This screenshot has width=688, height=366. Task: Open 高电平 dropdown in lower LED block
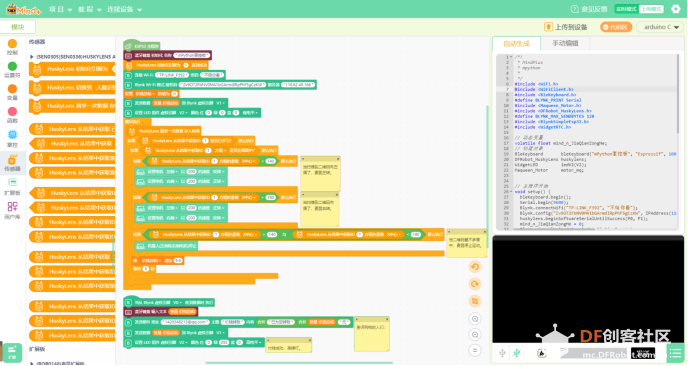click(x=254, y=342)
